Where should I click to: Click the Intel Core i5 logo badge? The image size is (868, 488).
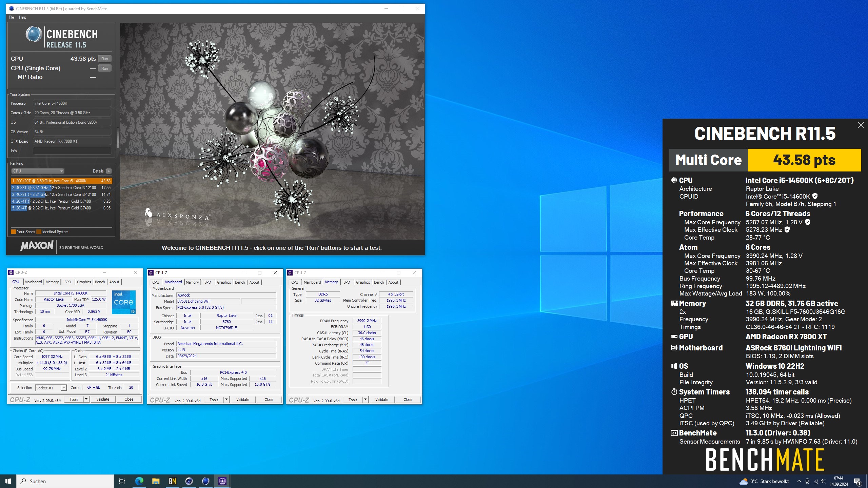point(124,302)
